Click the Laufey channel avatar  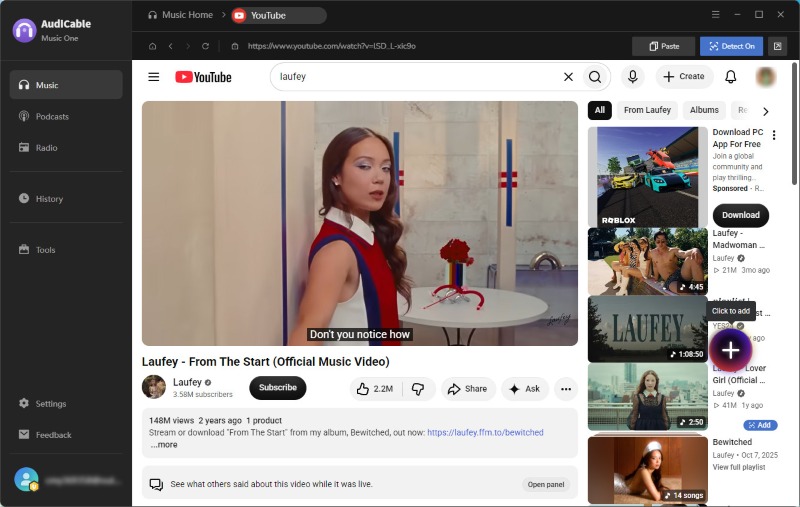154,387
